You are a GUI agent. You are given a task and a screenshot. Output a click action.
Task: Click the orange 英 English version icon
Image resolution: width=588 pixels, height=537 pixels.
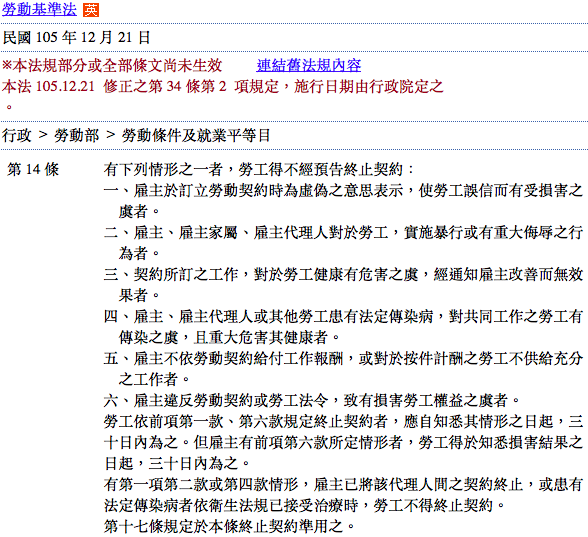point(91,10)
